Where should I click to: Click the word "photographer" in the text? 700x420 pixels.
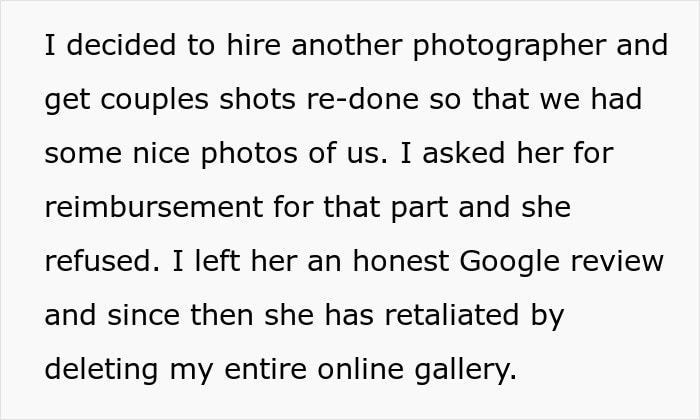[x=509, y=46]
